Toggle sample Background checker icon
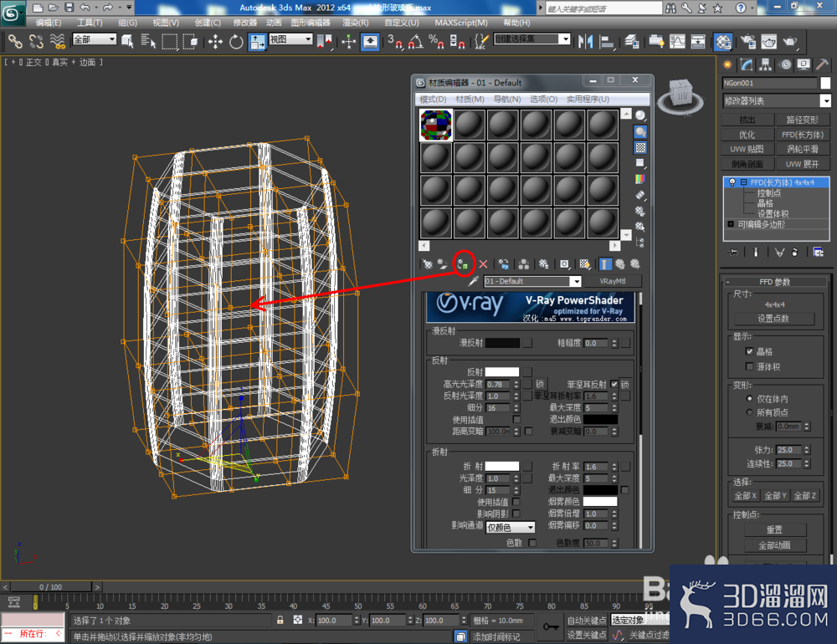 tap(640, 147)
